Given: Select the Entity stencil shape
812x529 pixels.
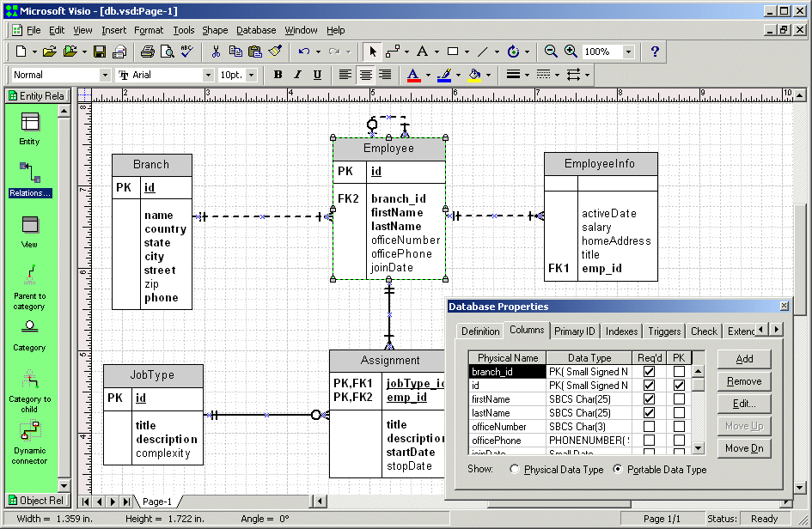Looking at the screenshot, I should (x=29, y=123).
